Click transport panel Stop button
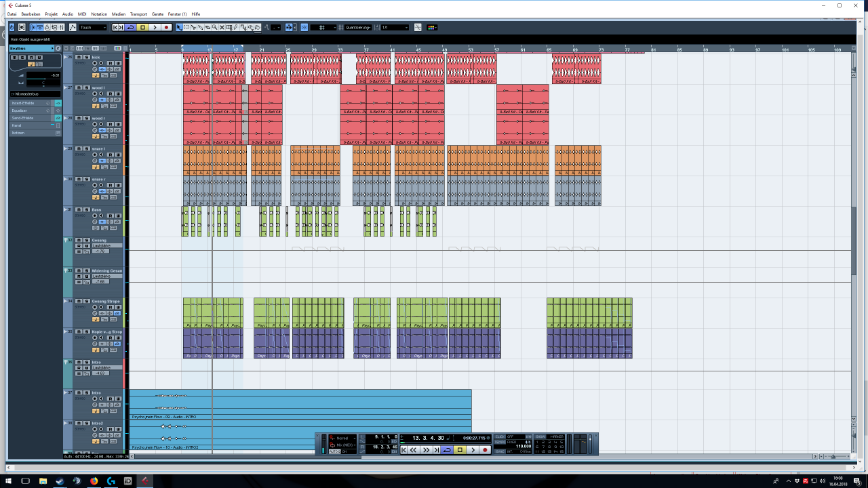The height and width of the screenshot is (488, 868). [460, 450]
